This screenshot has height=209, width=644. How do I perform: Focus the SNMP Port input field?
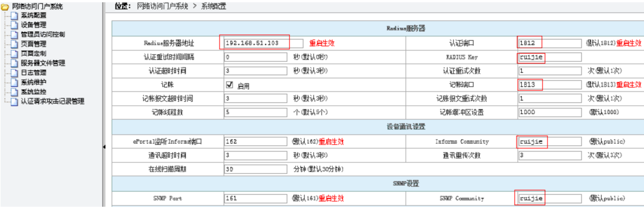pyautogui.click(x=255, y=199)
